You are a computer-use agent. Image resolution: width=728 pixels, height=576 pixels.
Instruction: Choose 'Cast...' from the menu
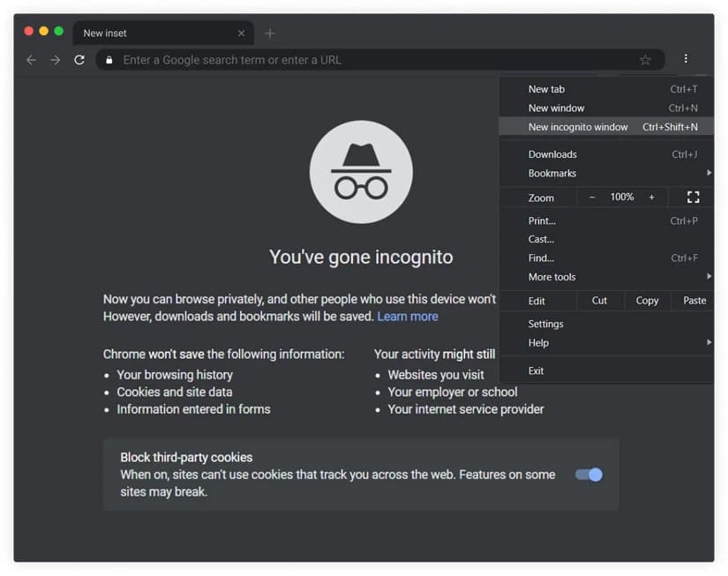(606, 239)
